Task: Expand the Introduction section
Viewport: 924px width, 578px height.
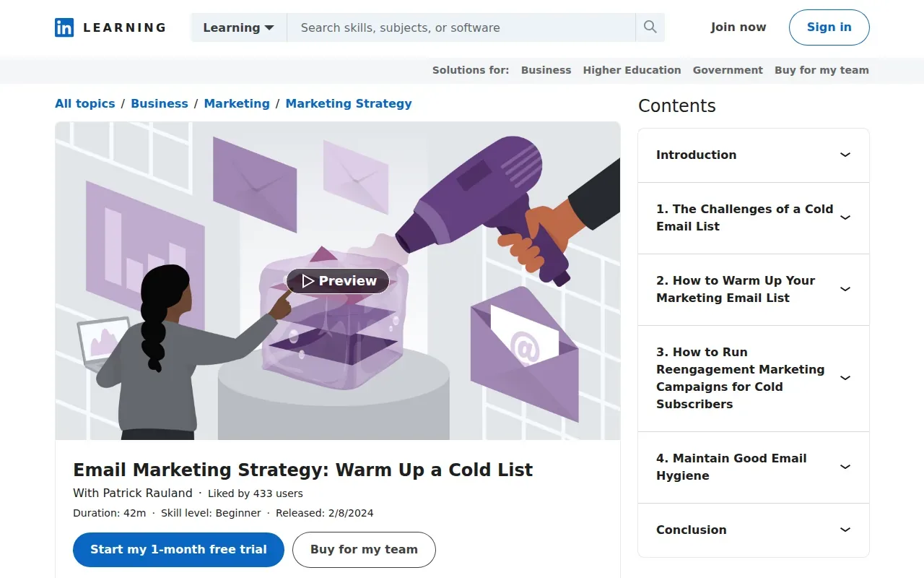Action: tap(754, 155)
